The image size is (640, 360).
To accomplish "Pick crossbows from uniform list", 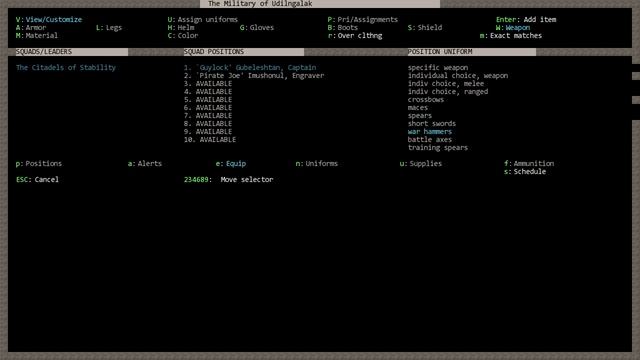I will click(426, 100).
